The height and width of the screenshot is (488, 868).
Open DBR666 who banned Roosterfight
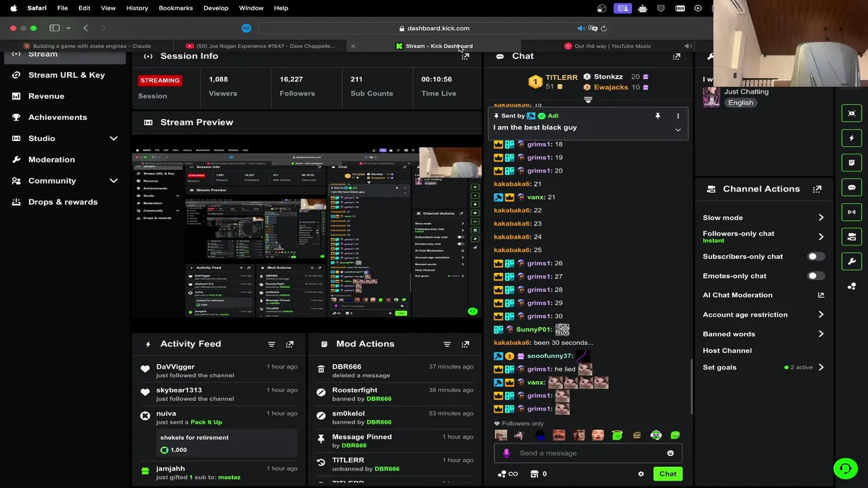pos(378,399)
